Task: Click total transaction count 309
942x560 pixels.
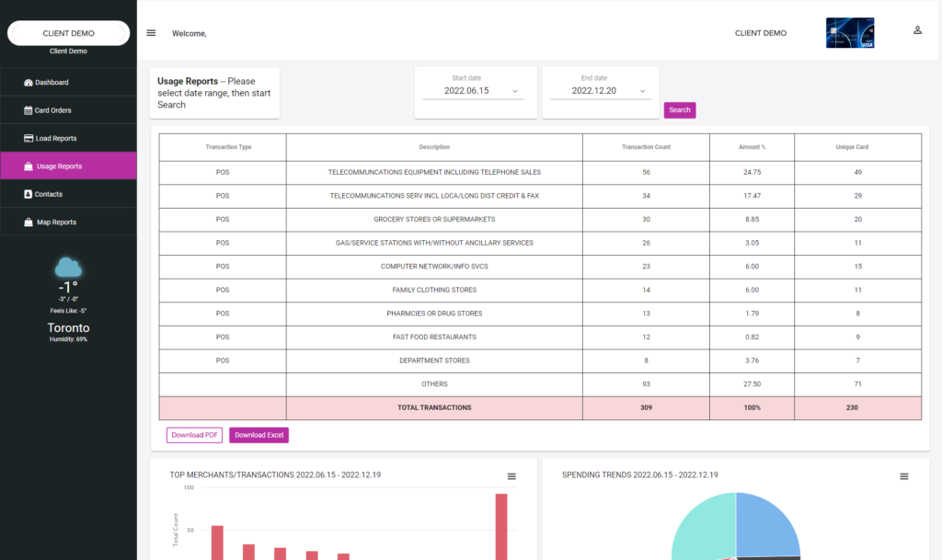Action: [x=646, y=407]
